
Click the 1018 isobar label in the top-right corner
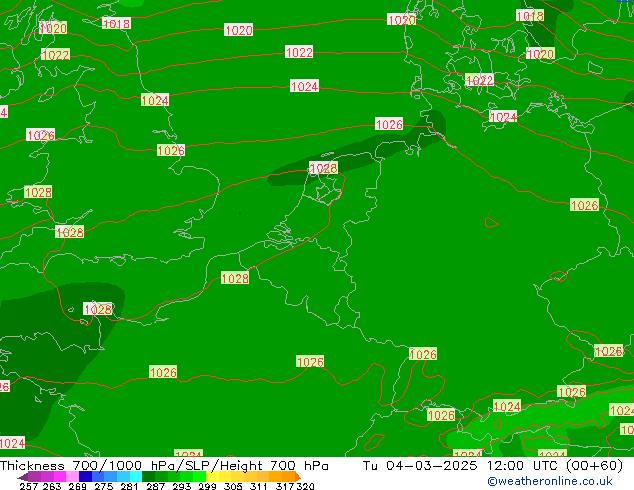coord(530,16)
